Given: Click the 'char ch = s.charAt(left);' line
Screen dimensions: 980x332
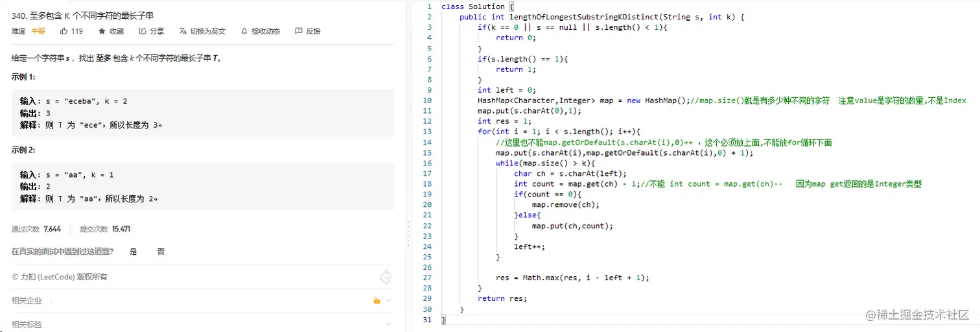Looking at the screenshot, I should coord(570,173).
